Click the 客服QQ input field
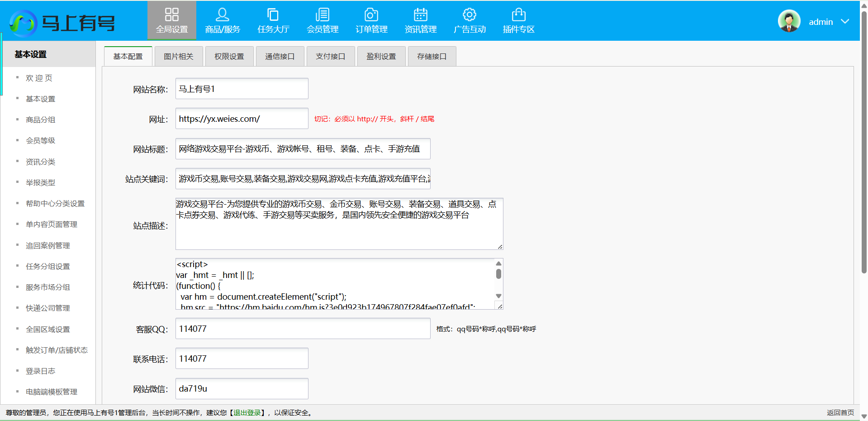Viewport: 868px width, 421px height. point(303,329)
